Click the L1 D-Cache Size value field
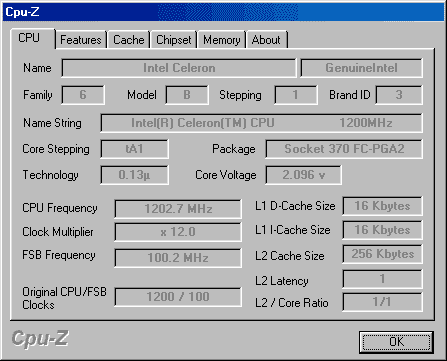The image size is (447, 361). pos(382,206)
